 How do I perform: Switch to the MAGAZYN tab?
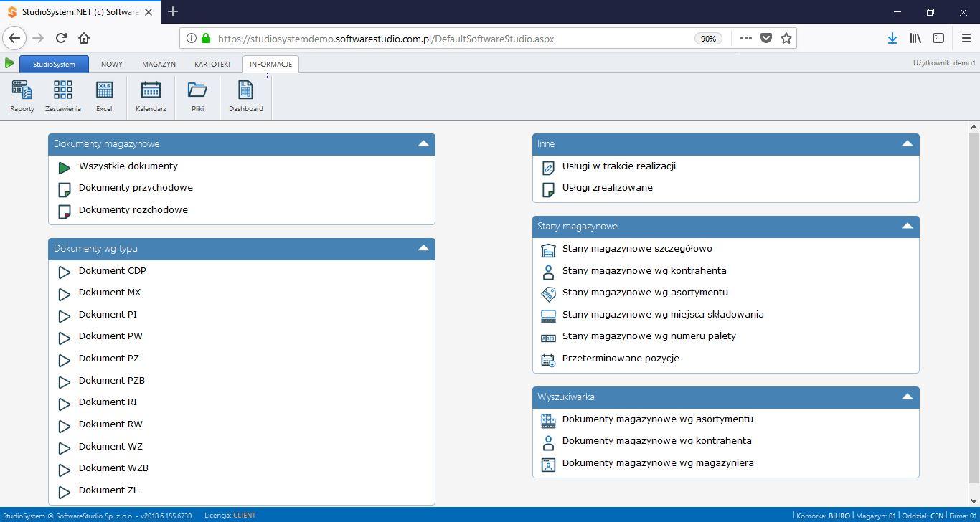159,64
